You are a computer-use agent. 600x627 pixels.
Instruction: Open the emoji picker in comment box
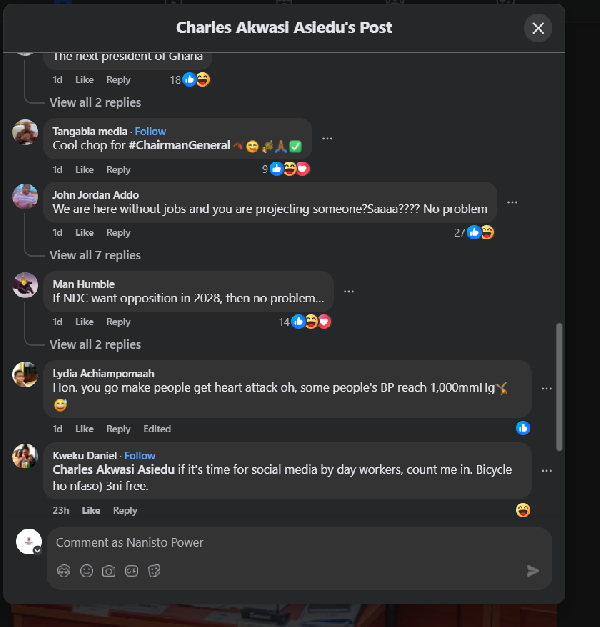[86, 571]
